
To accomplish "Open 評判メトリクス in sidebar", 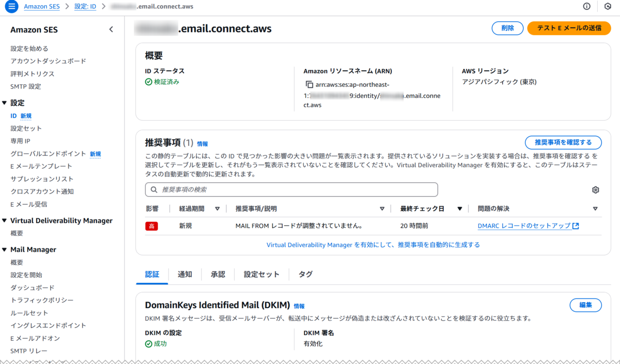I will coord(32,74).
